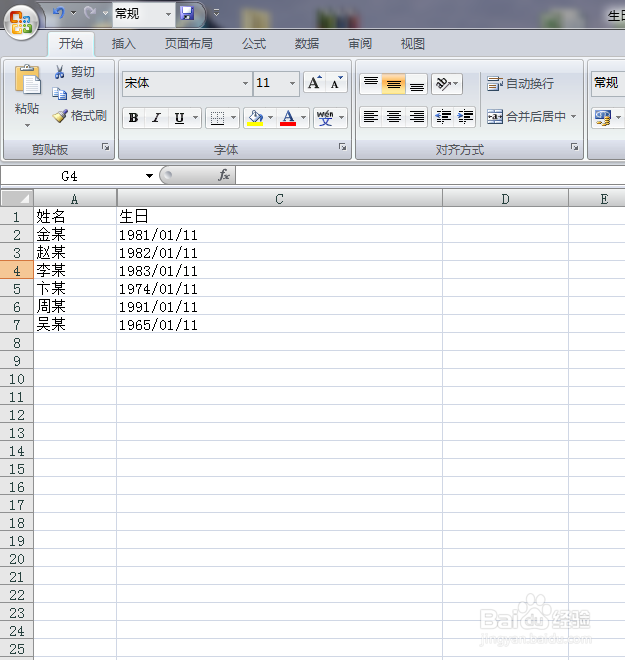Toggle italic formatting
The image size is (625, 660).
click(157, 118)
